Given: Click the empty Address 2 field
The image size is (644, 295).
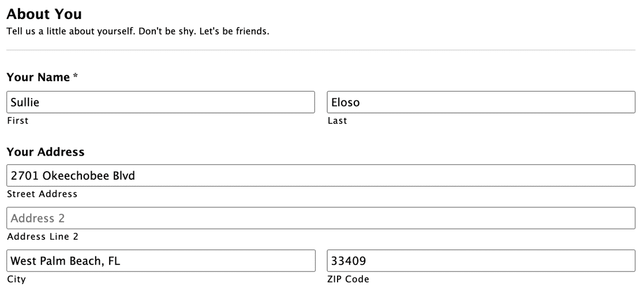Looking at the screenshot, I should (321, 218).
